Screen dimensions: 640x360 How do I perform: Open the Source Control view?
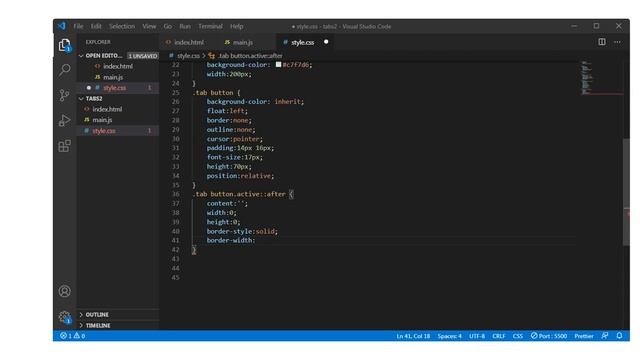tap(64, 96)
